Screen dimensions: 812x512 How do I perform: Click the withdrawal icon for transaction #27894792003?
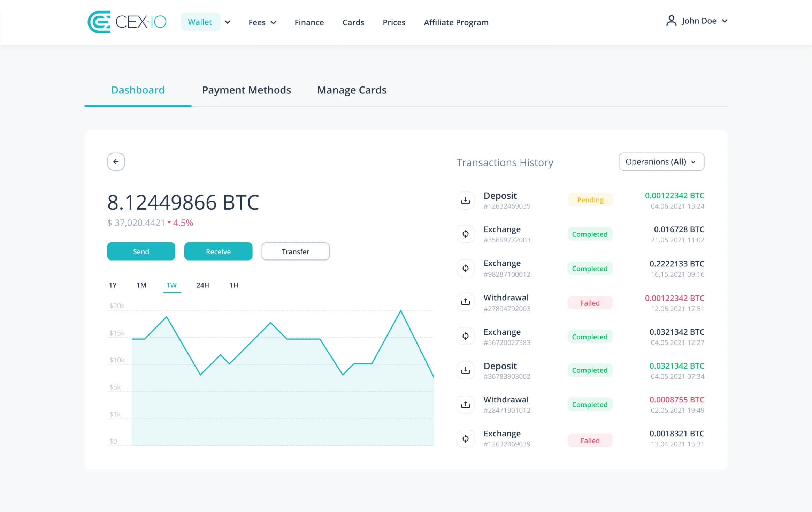tap(466, 302)
